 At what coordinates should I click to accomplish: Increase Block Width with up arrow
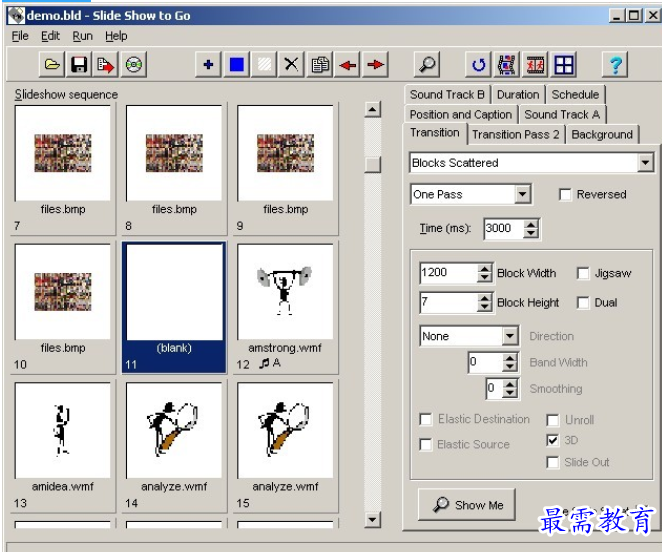click(485, 268)
